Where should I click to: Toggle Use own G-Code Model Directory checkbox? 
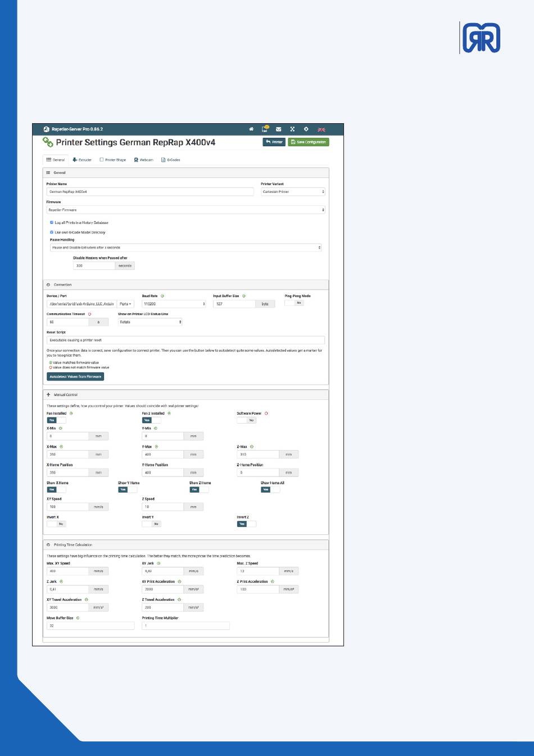pos(52,232)
